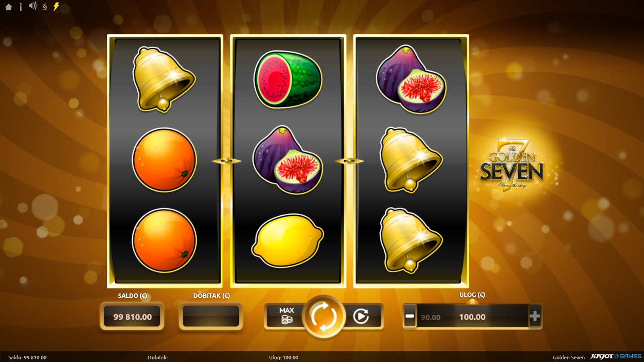Click the fig symbol on right reel
Image resolution: width=644 pixels, height=362 pixels.
point(411,79)
